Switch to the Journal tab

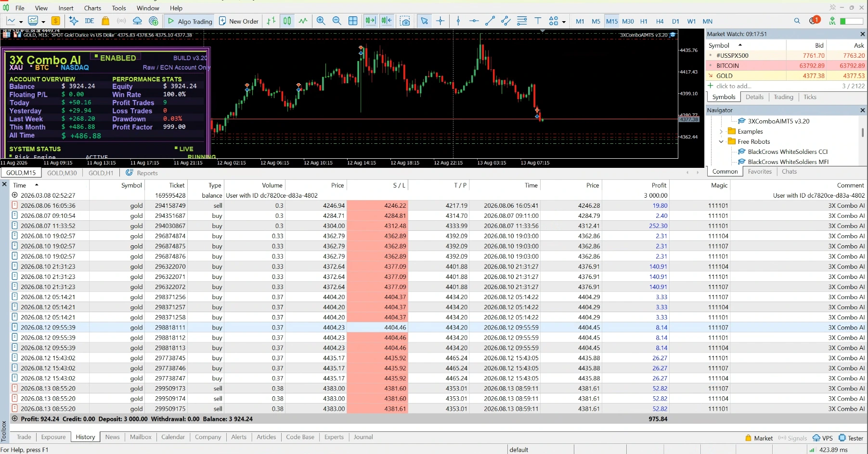(363, 437)
